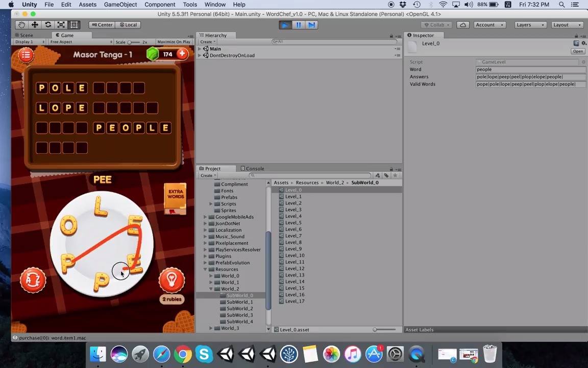The width and height of the screenshot is (588, 368).
Task: Open the Extra Words book
Action: 175,199
